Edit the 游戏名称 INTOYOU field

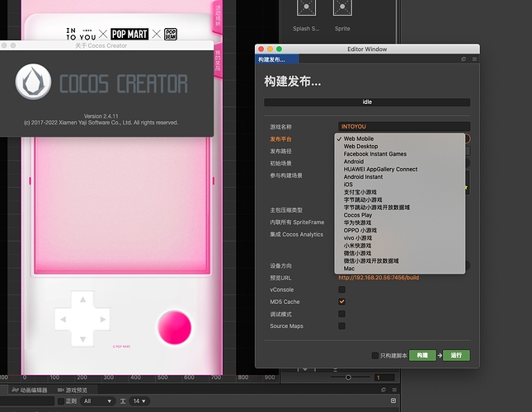coord(404,126)
